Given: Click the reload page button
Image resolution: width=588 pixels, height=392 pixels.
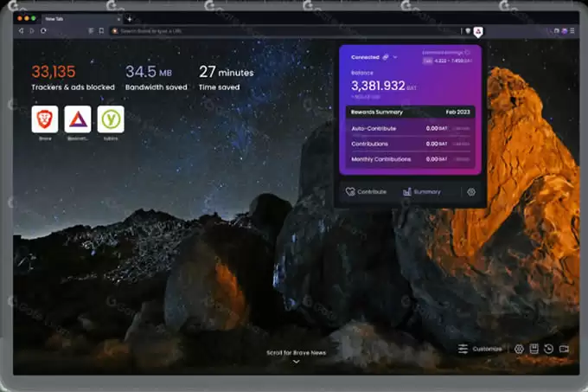Looking at the screenshot, I should tap(44, 31).
